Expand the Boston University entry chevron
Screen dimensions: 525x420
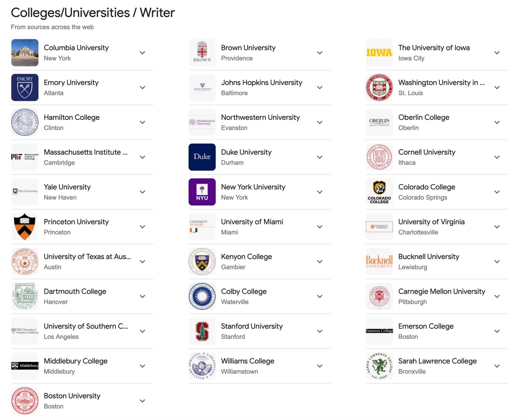pyautogui.click(x=142, y=401)
